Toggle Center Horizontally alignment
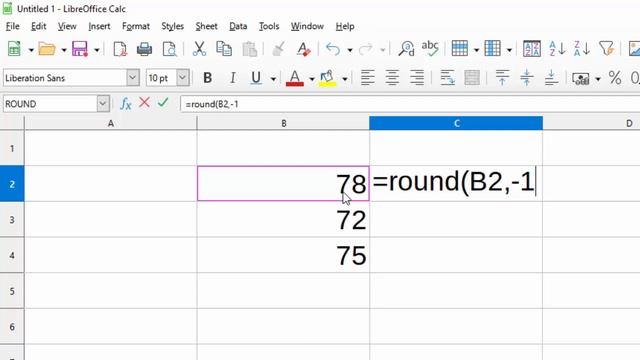The height and width of the screenshot is (360, 640). coord(392,78)
